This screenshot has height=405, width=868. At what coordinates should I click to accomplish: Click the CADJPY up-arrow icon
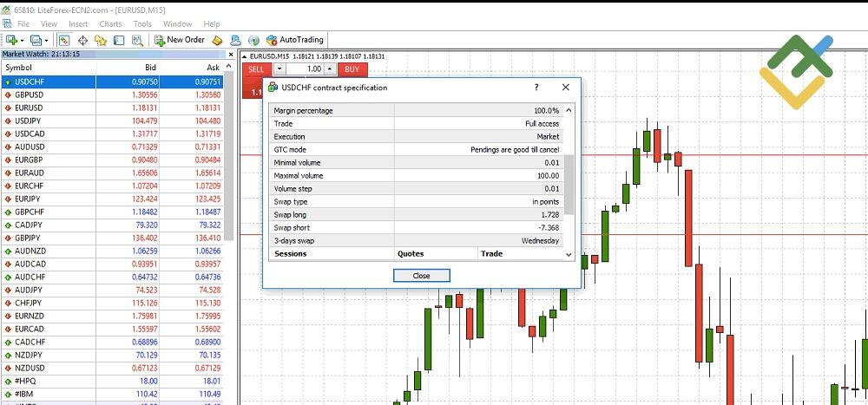pos(8,225)
